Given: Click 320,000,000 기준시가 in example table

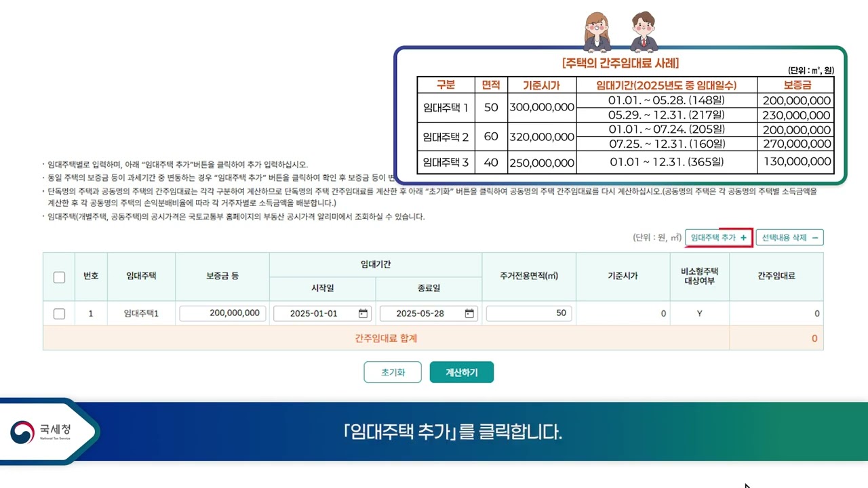Looking at the screenshot, I should click(x=542, y=137).
